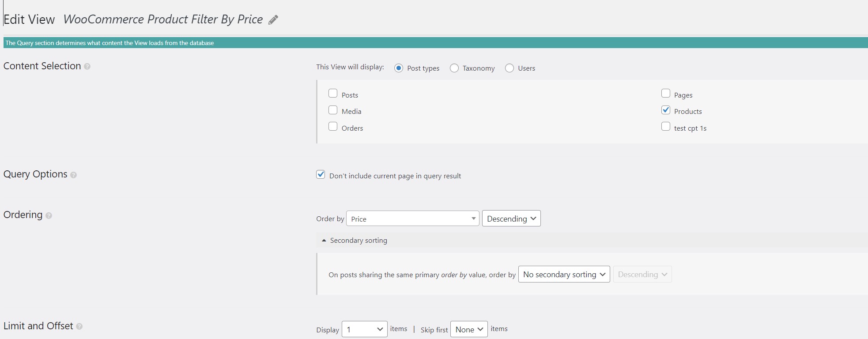Click the 'This View will display:' label
This screenshot has height=339, width=868.
350,67
